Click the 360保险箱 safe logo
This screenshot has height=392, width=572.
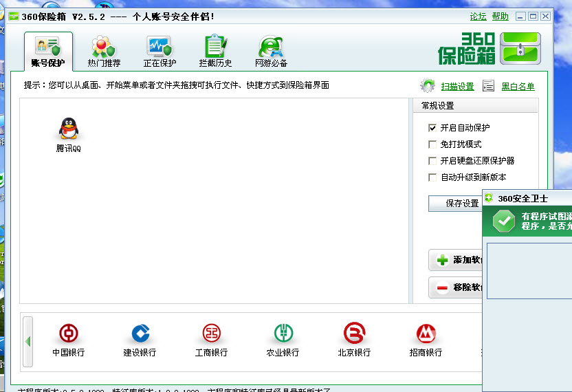[x=520, y=49]
